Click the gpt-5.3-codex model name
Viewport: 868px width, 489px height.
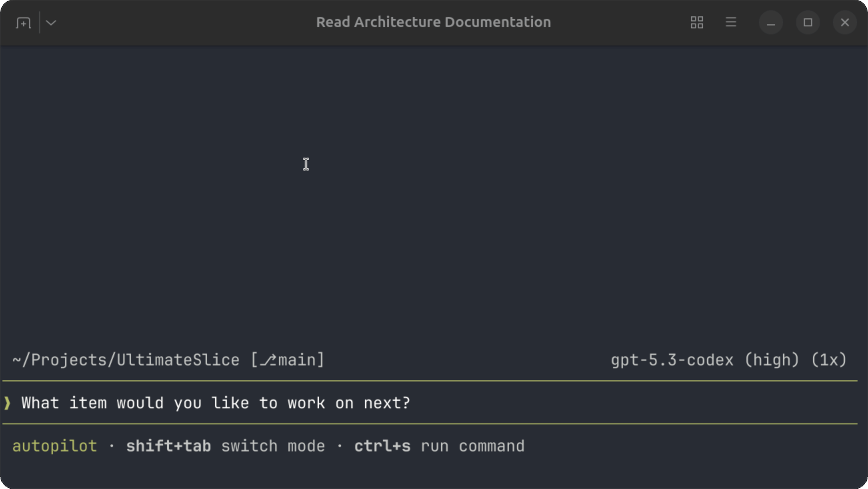point(672,360)
